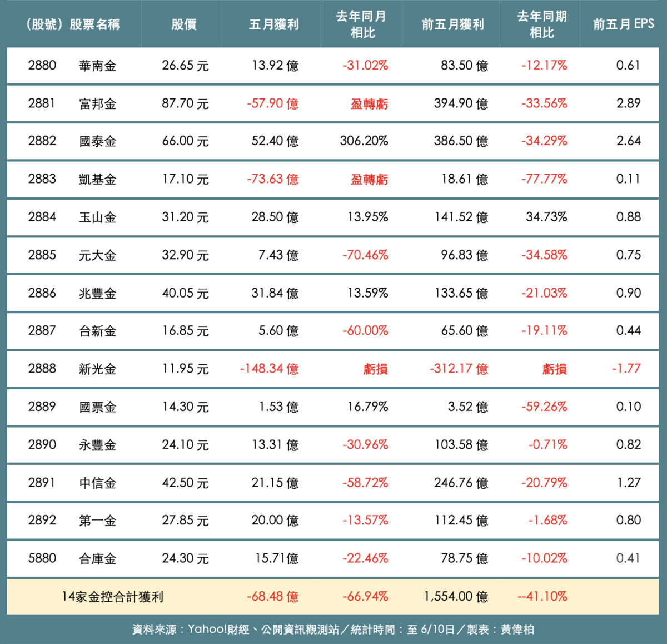667x644 pixels.
Task: Click the 富邦金 stock name
Action: 97,103
